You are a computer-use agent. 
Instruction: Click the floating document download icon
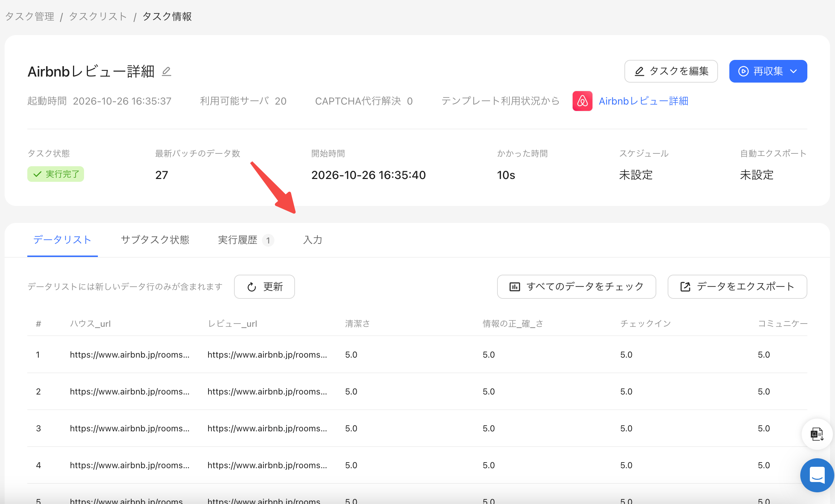(x=817, y=434)
